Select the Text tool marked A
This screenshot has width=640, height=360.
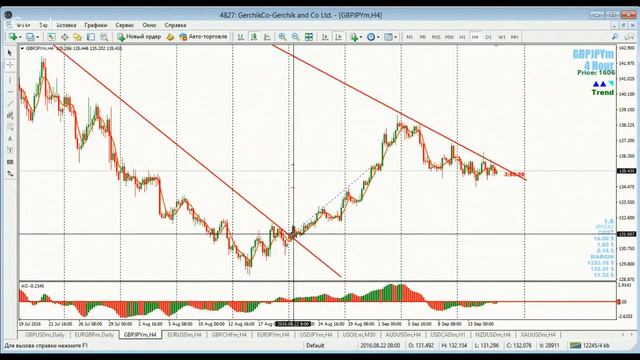pos(10,139)
